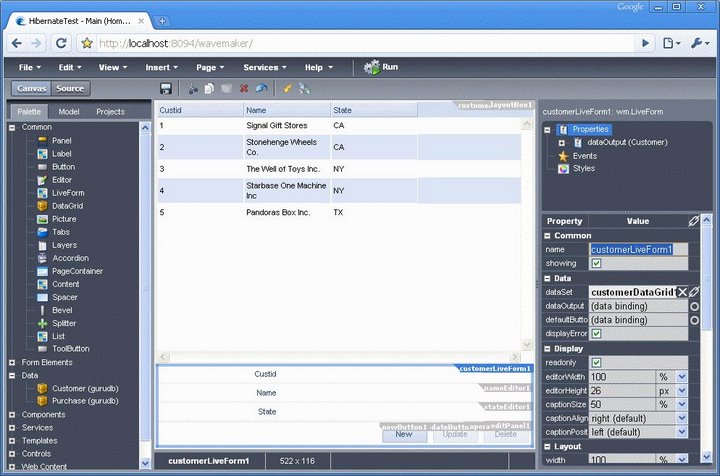Click the name property input field
Screen dimensions: 720x476
[631, 250]
